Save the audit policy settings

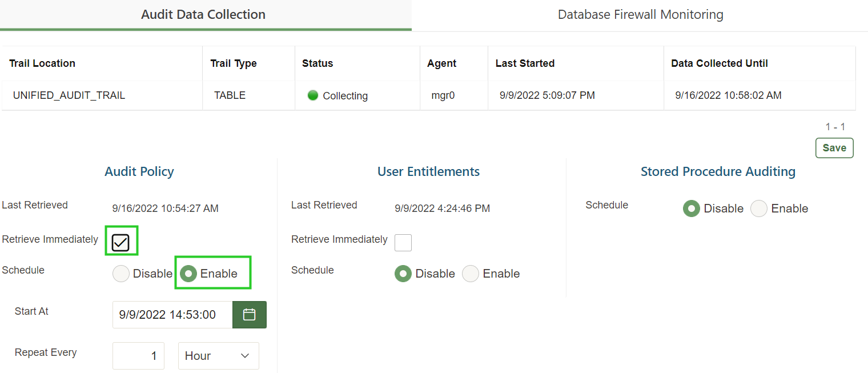(834, 147)
